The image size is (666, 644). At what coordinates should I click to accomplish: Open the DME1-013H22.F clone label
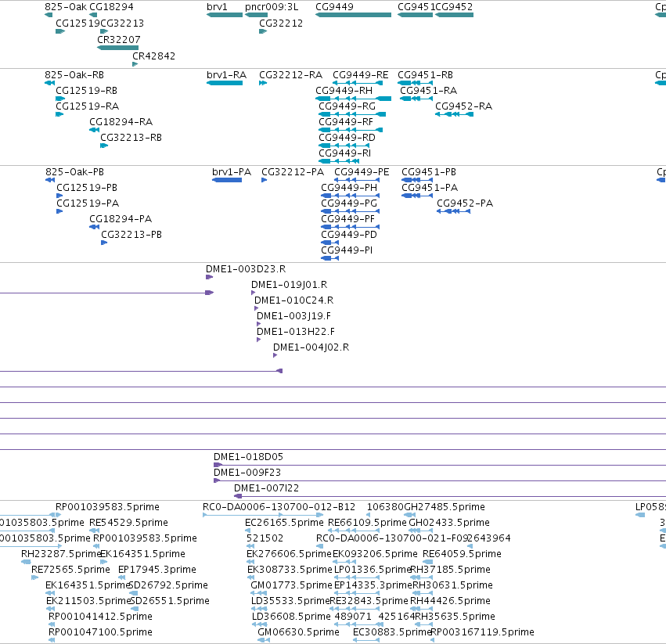point(295,331)
